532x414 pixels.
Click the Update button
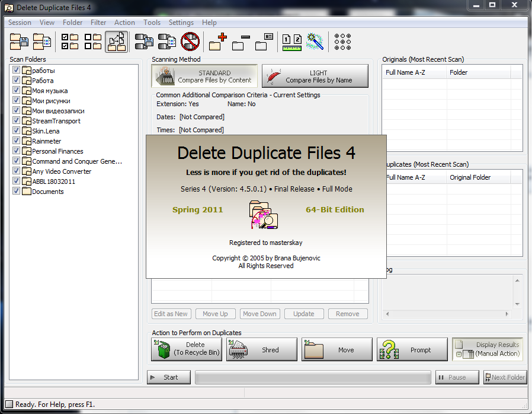(304, 314)
